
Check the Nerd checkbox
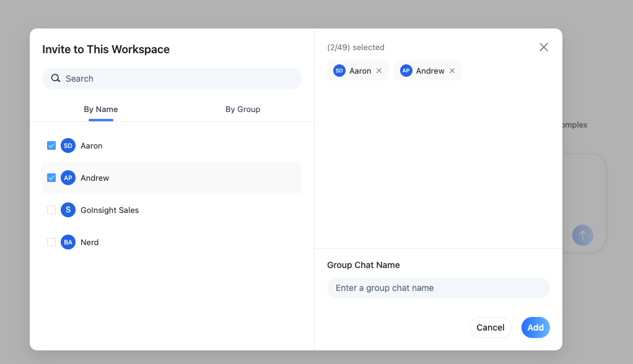click(51, 242)
